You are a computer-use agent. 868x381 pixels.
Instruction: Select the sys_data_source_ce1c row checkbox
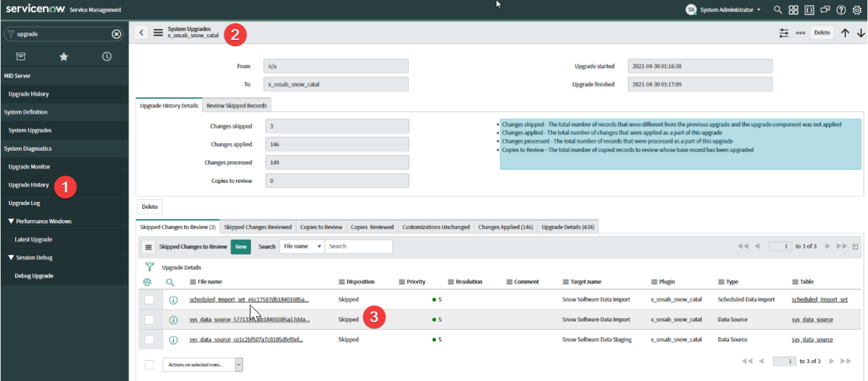tap(149, 340)
